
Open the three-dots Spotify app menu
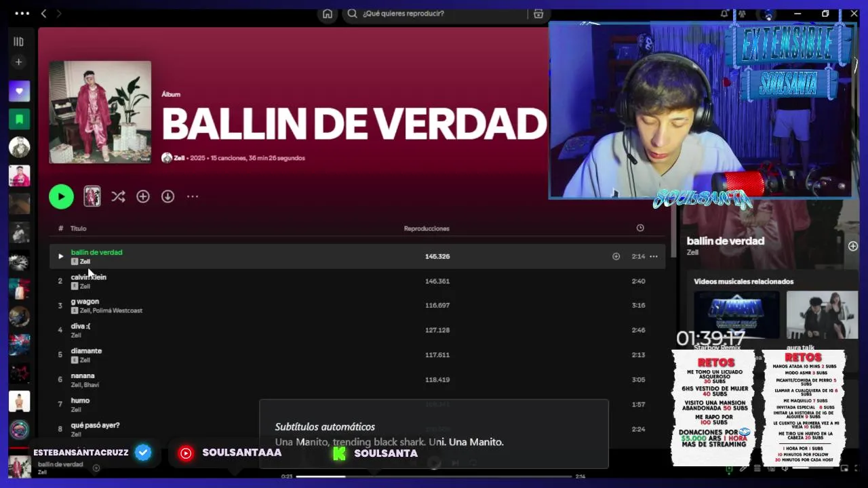pos(22,14)
